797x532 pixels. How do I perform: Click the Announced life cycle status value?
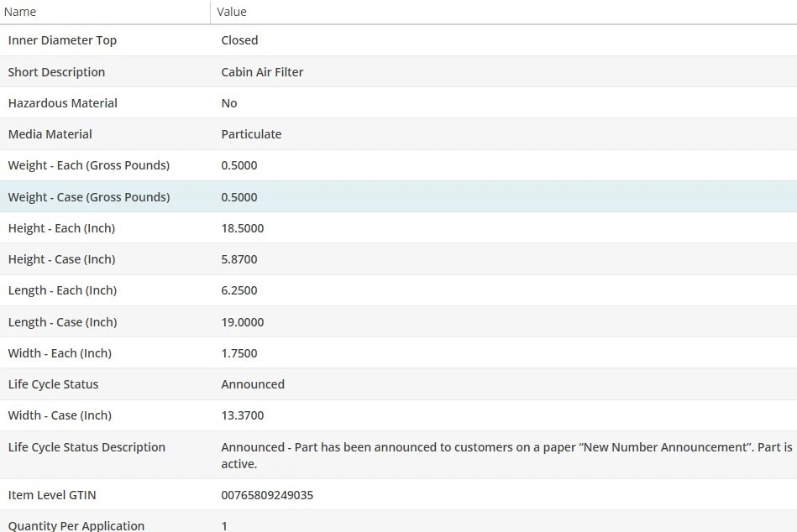pos(253,384)
